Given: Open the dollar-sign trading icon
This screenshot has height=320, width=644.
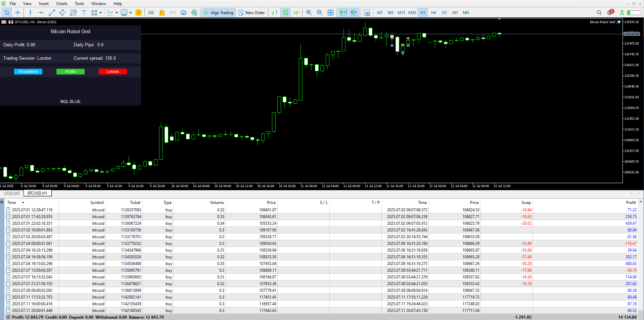Looking at the screenshot, I should tap(138, 13).
